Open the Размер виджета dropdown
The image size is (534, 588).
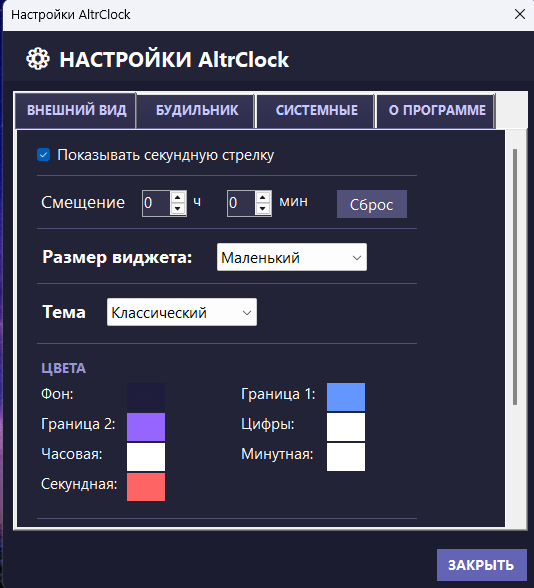click(x=292, y=257)
